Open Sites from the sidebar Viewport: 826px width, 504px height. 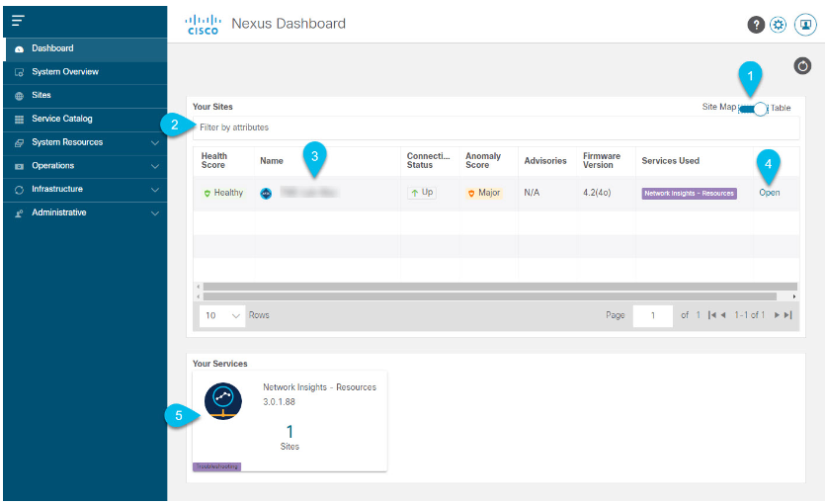(x=86, y=95)
